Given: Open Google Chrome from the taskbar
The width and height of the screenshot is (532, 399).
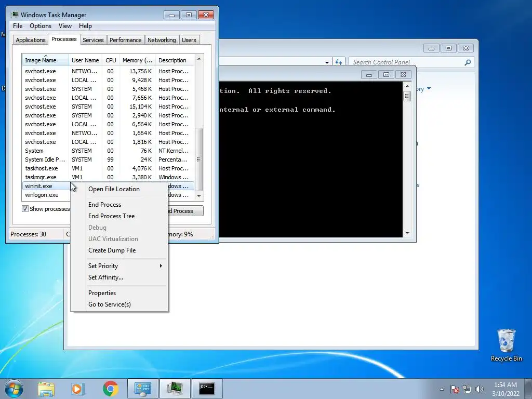Looking at the screenshot, I should tap(110, 389).
